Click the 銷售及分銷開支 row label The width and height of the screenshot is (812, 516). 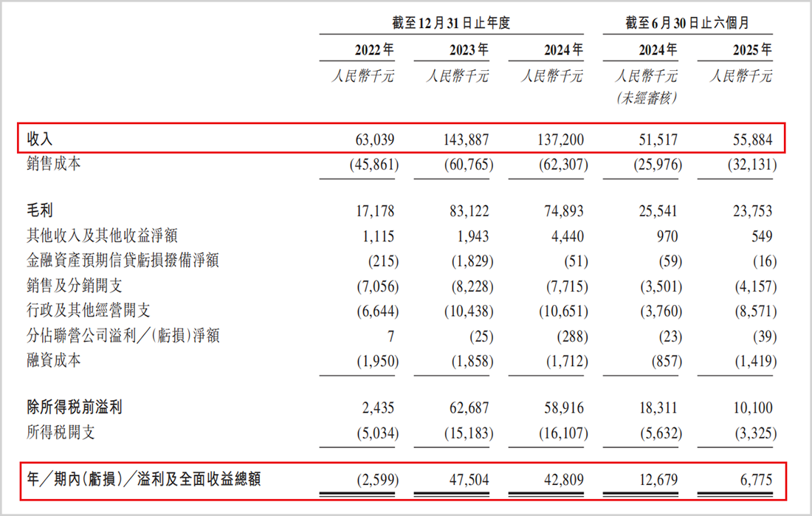pos(75,286)
